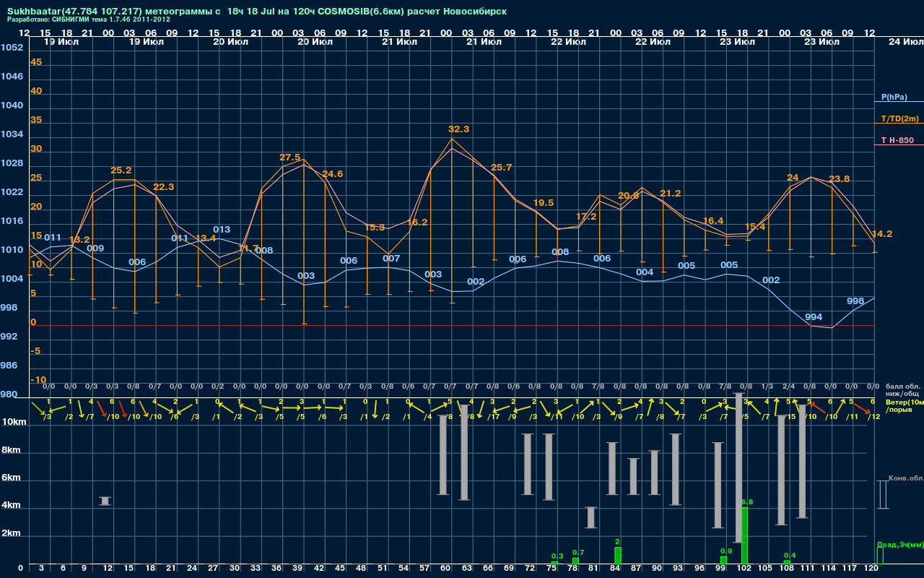Click the 980 pressure axis label
Image resolution: width=924 pixels, height=578 pixels.
pos(9,394)
